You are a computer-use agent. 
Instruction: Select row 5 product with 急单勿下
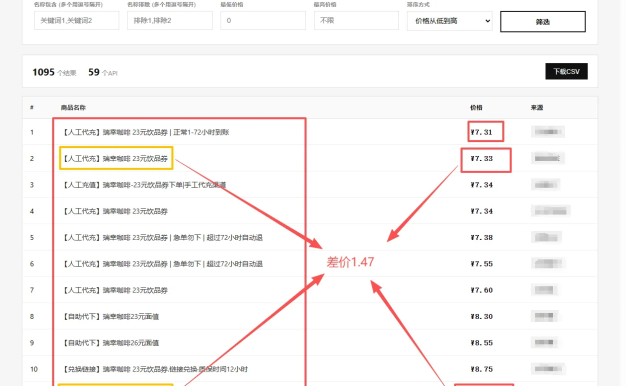[x=162, y=238]
